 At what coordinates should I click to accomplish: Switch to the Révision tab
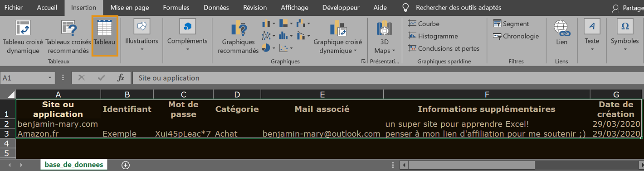255,7
